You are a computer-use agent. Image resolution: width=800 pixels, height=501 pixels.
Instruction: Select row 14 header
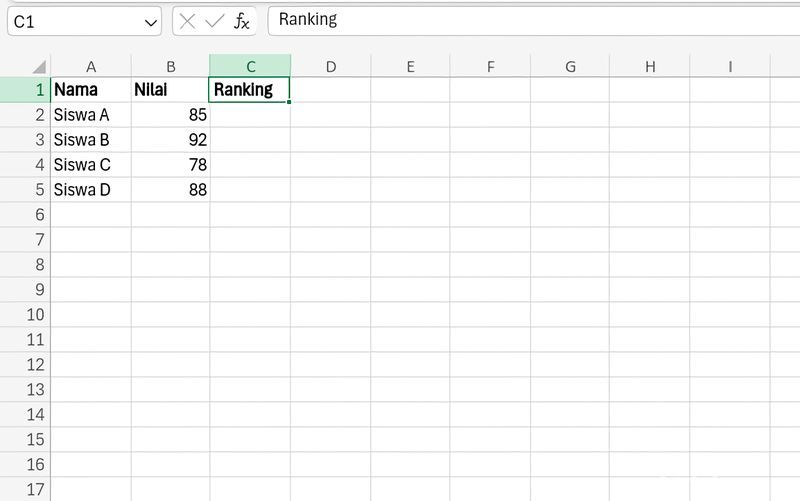point(25,415)
